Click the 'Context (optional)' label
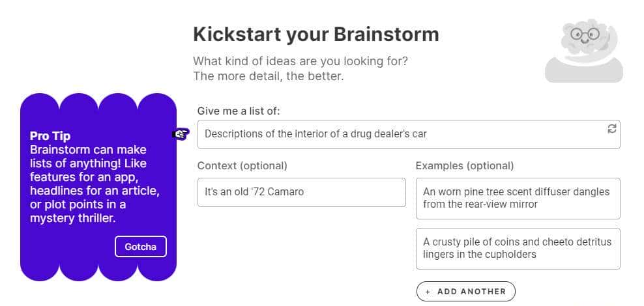This screenshot has width=644, height=306. [x=242, y=165]
